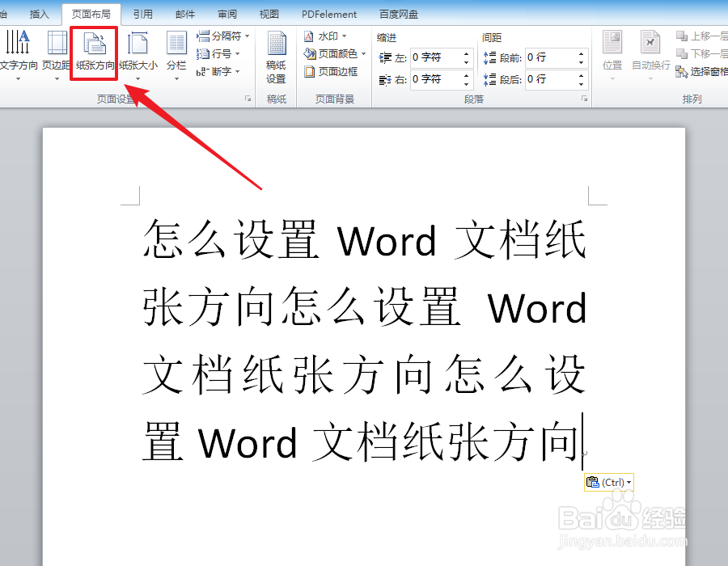
Task: Switch to the 邮件 tab
Action: [x=184, y=15]
